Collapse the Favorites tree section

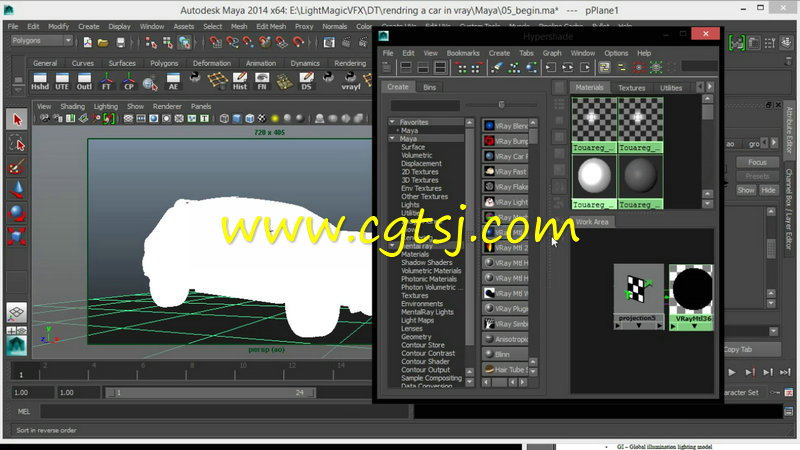pos(392,122)
